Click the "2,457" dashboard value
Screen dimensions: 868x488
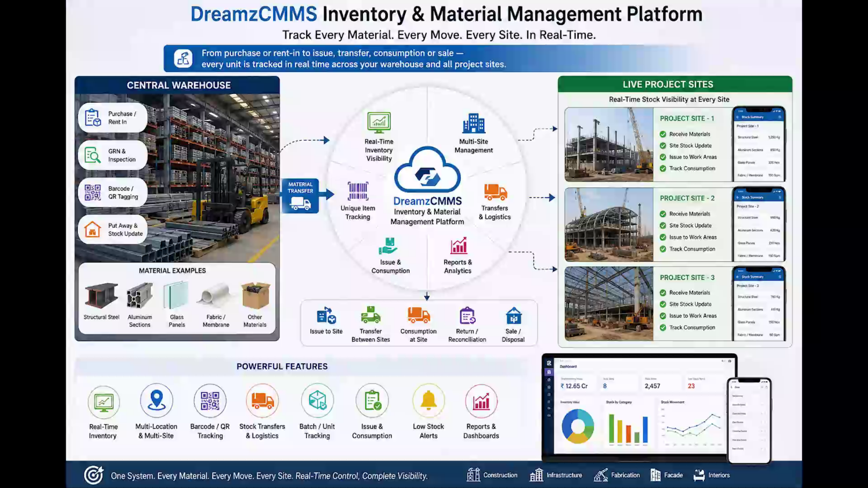pos(652,386)
